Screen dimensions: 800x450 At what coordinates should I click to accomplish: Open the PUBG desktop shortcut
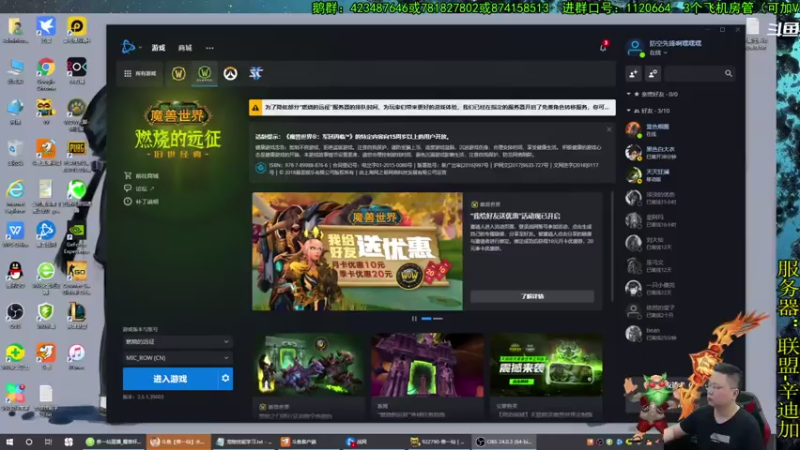click(77, 155)
